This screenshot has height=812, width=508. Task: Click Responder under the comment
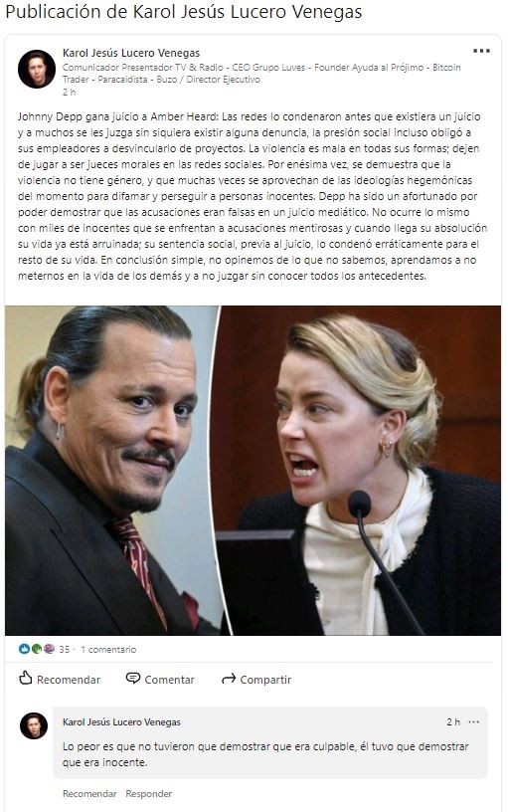[148, 793]
